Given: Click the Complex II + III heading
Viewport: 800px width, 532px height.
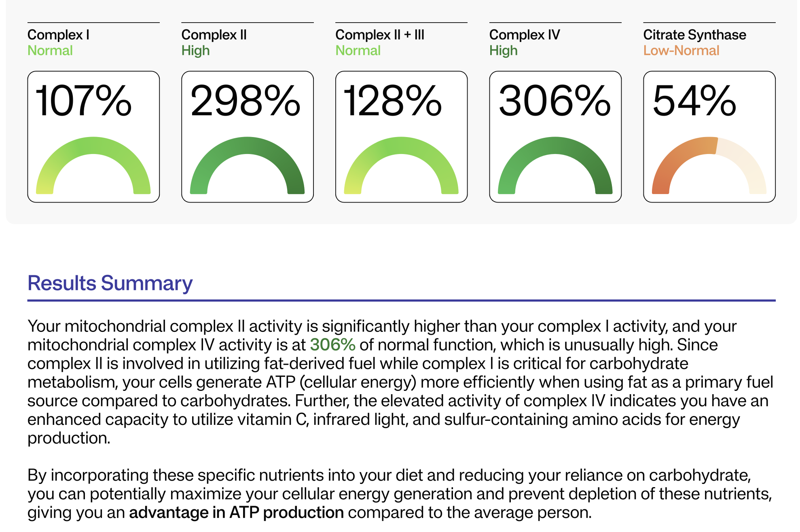Looking at the screenshot, I should coord(380,35).
